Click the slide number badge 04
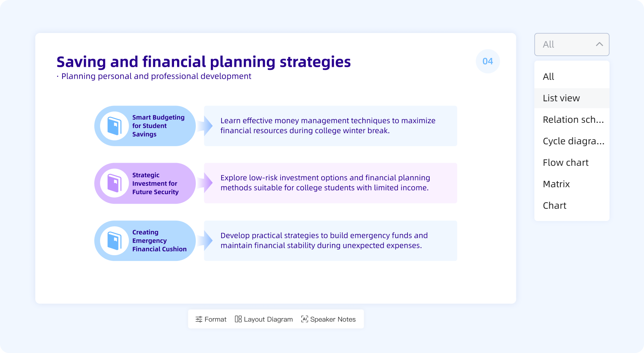Viewport: 644px width, 353px height. pos(488,61)
